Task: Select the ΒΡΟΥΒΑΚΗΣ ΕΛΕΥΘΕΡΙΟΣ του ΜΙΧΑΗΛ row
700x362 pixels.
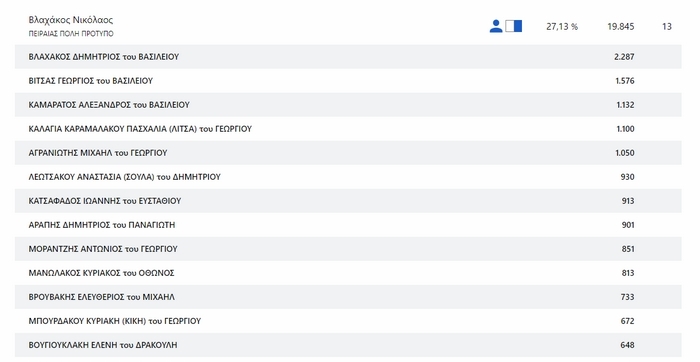Action: tap(348, 297)
